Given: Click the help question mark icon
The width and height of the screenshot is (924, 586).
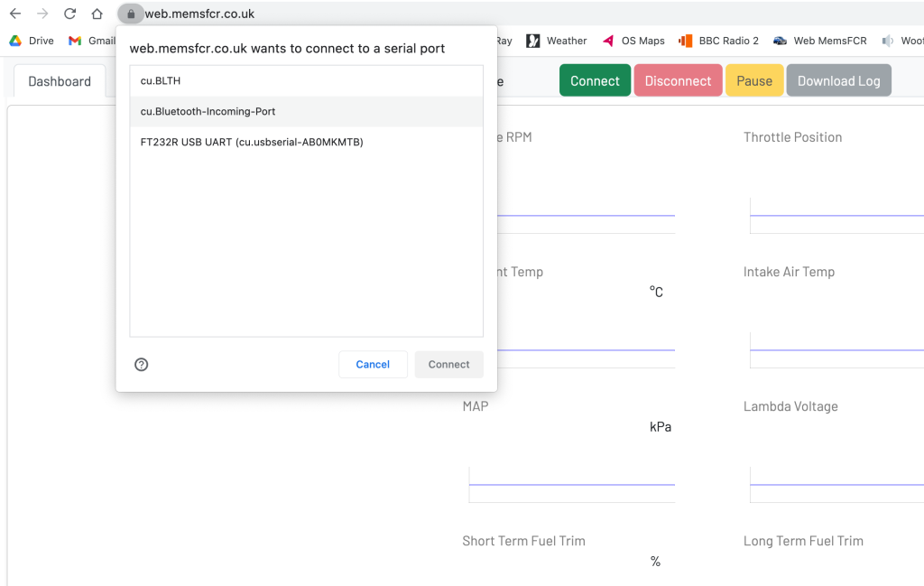Looking at the screenshot, I should click(x=141, y=365).
